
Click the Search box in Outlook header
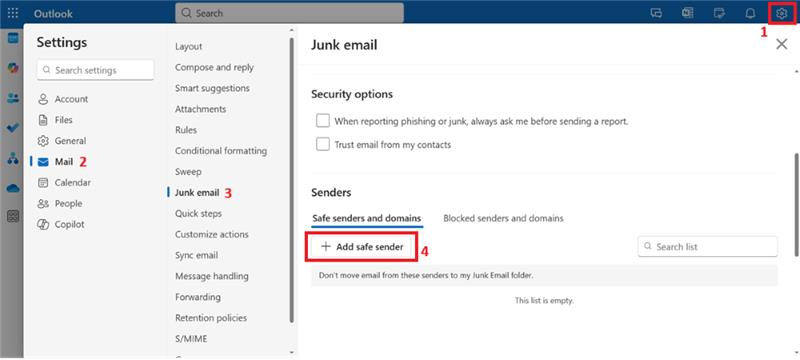click(289, 13)
